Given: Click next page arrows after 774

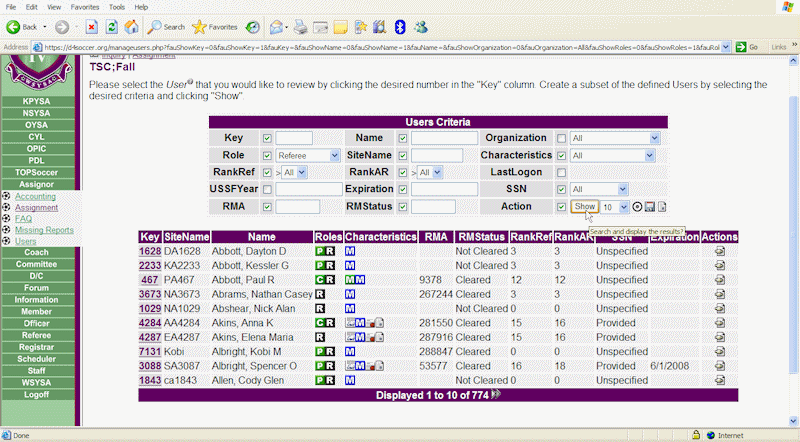Looking at the screenshot, I should [x=494, y=395].
